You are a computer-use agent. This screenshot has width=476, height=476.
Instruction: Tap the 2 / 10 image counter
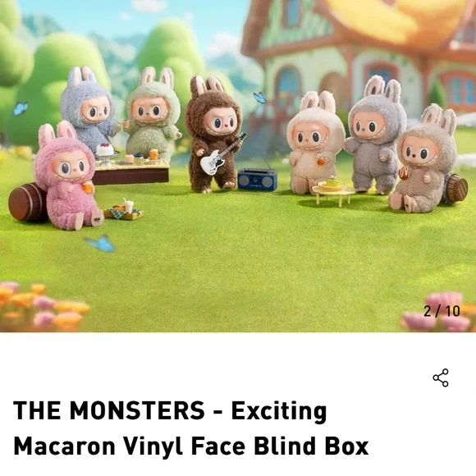[442, 311]
